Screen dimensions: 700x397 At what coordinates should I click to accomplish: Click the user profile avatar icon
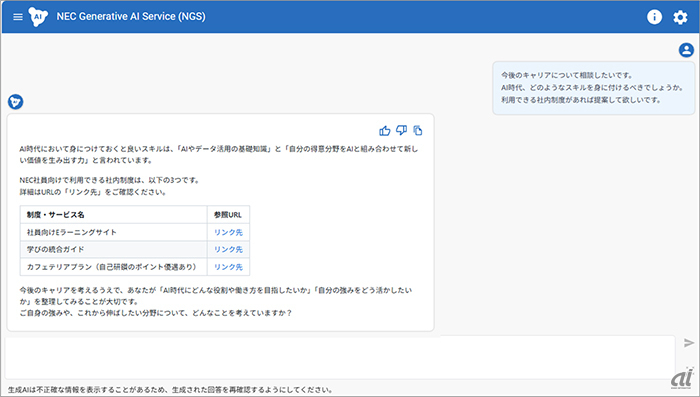686,50
